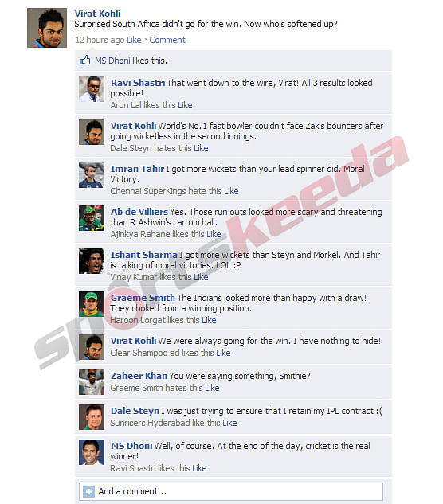Click MS Dhoni's comment avatar
Image resolution: width=443 pixels, height=504 pixels.
(x=92, y=452)
